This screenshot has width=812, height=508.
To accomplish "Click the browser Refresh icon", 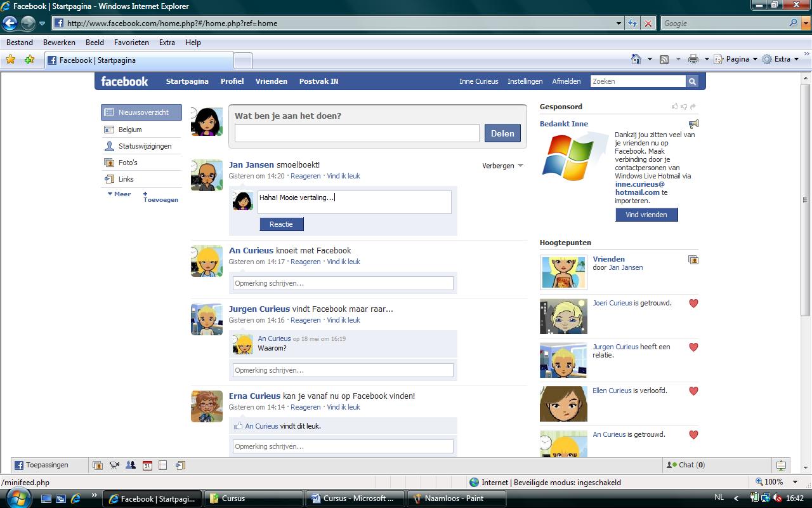I will 632,23.
